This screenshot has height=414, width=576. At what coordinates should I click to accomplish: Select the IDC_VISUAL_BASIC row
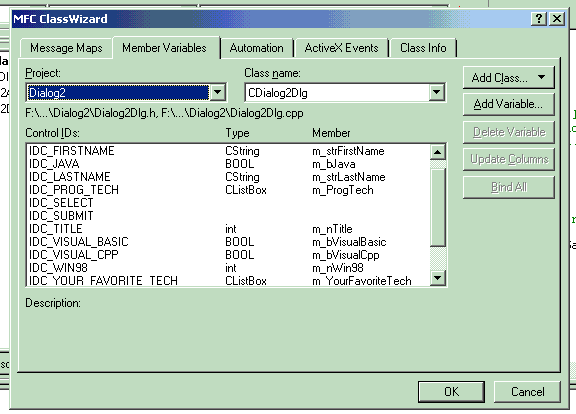(x=228, y=242)
